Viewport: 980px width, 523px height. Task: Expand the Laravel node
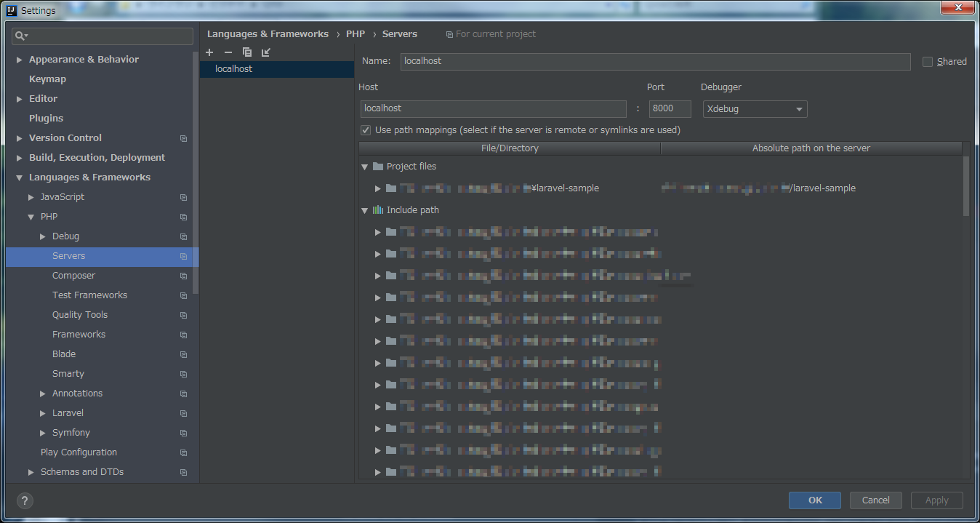42,413
